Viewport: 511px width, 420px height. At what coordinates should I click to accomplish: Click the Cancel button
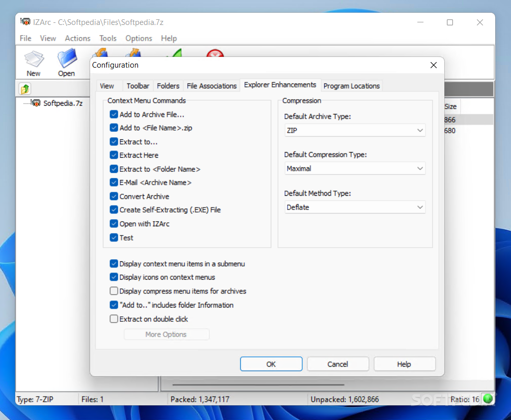(x=337, y=364)
